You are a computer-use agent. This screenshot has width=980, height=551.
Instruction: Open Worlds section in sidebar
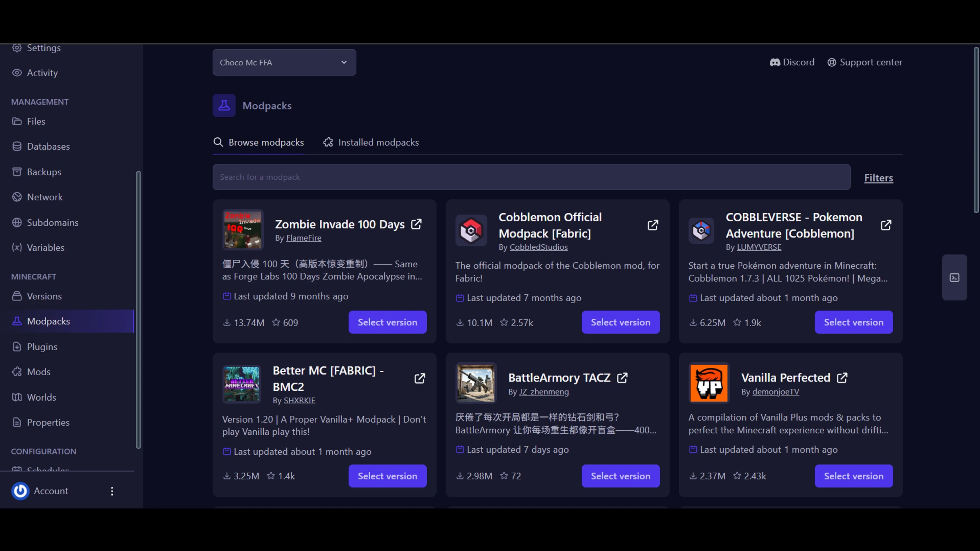point(41,397)
